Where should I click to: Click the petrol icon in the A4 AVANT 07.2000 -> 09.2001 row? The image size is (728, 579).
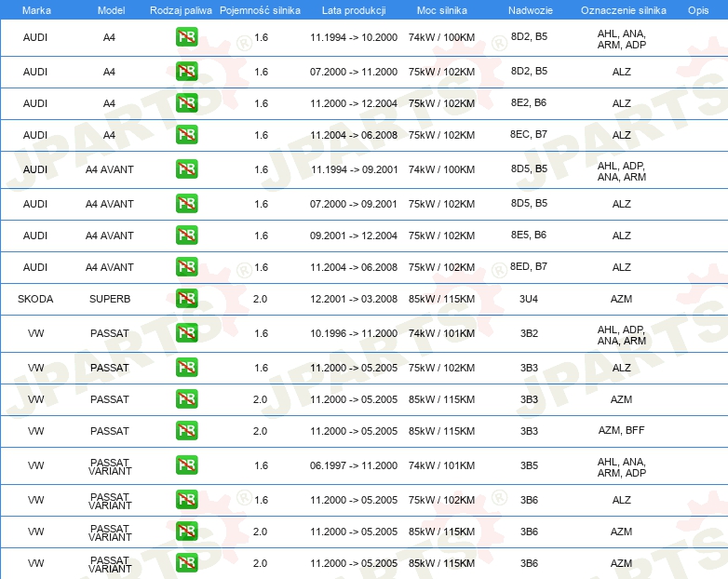click(x=186, y=203)
